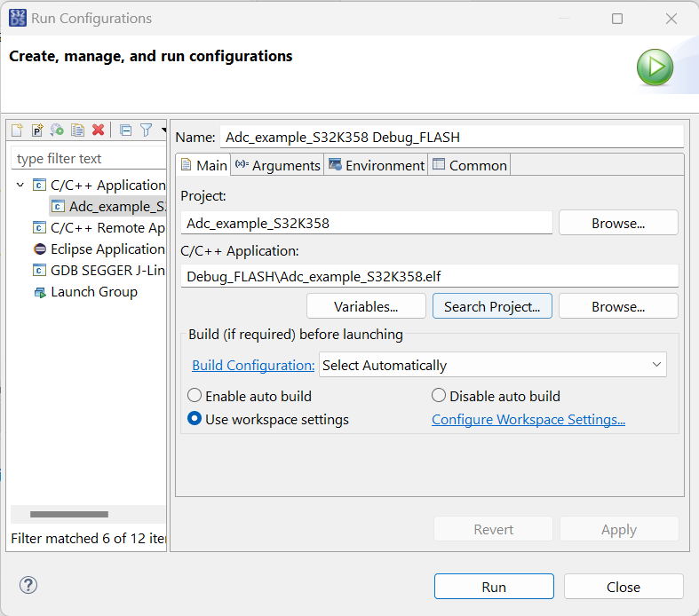Open the Environment tab

[x=376, y=165]
